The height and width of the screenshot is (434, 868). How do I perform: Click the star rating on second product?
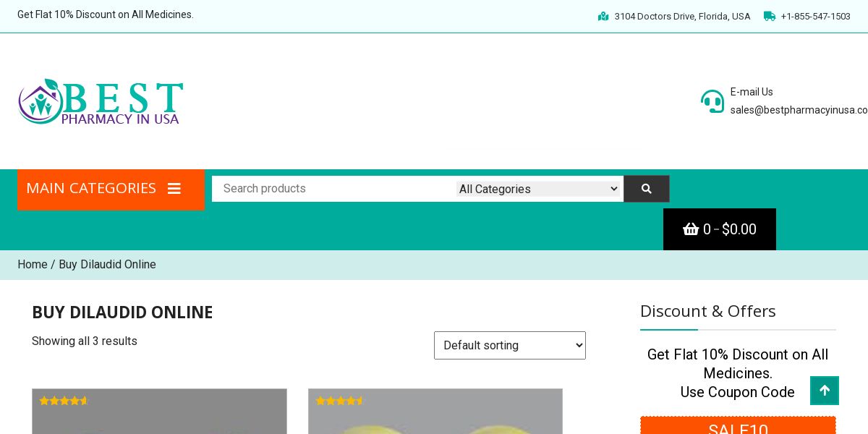pyautogui.click(x=340, y=401)
